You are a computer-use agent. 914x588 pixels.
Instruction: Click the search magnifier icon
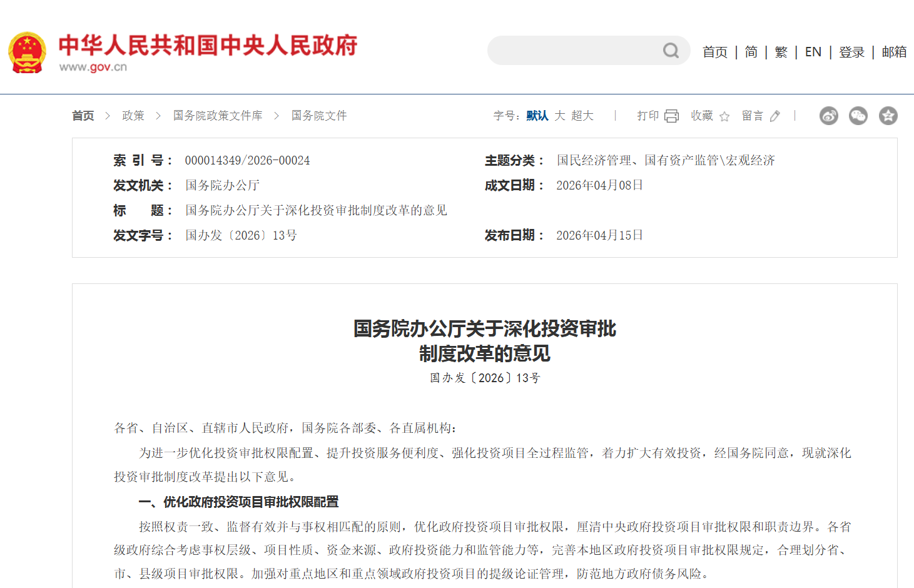[x=671, y=51]
